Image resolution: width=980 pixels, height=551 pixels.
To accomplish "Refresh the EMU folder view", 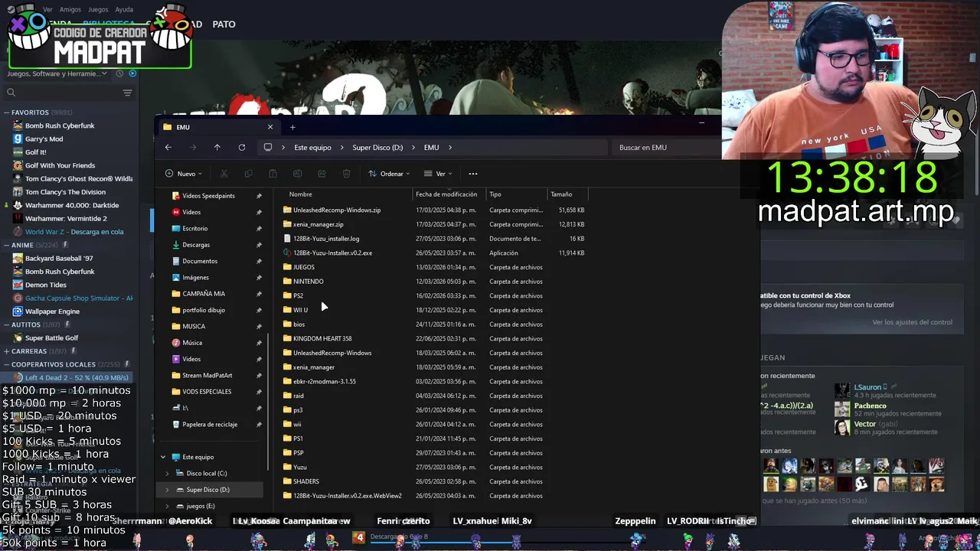I will point(242,147).
